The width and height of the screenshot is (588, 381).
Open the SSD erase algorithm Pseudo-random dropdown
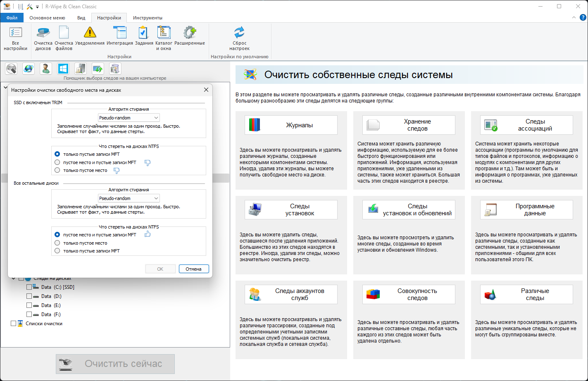click(129, 118)
